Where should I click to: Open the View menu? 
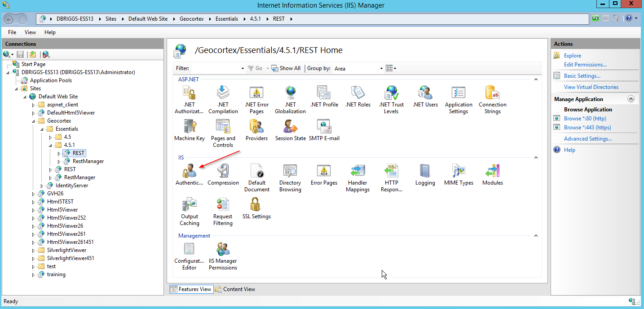click(x=30, y=32)
